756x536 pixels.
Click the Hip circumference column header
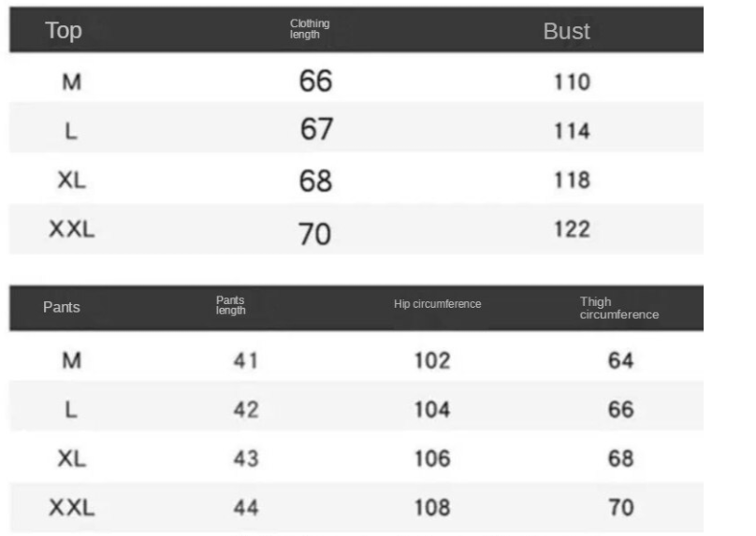(437, 304)
